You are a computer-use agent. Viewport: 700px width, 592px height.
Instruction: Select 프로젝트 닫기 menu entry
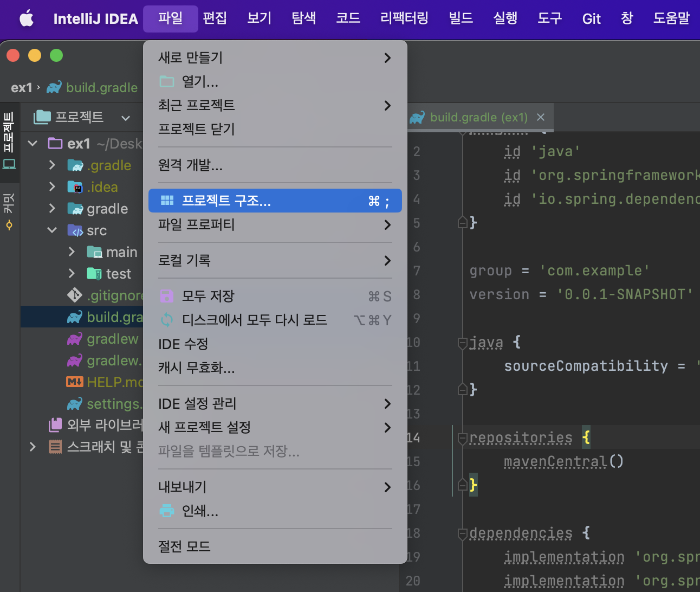(275, 129)
